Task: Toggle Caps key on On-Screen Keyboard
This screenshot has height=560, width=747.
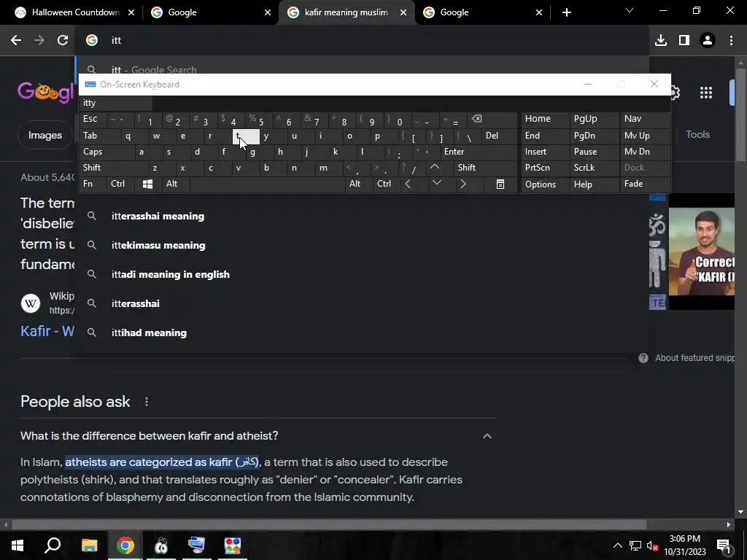Action: point(107,152)
